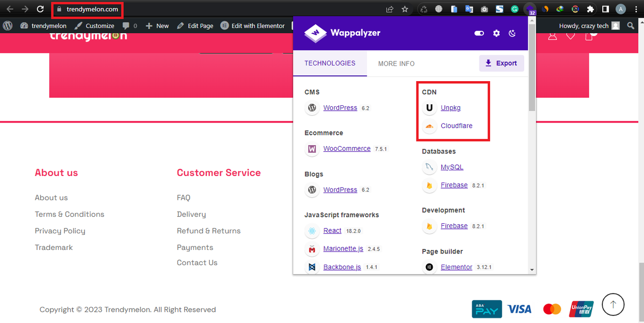Reload the page with the refresh icon
This screenshot has width=644, height=323.
pyautogui.click(x=40, y=9)
